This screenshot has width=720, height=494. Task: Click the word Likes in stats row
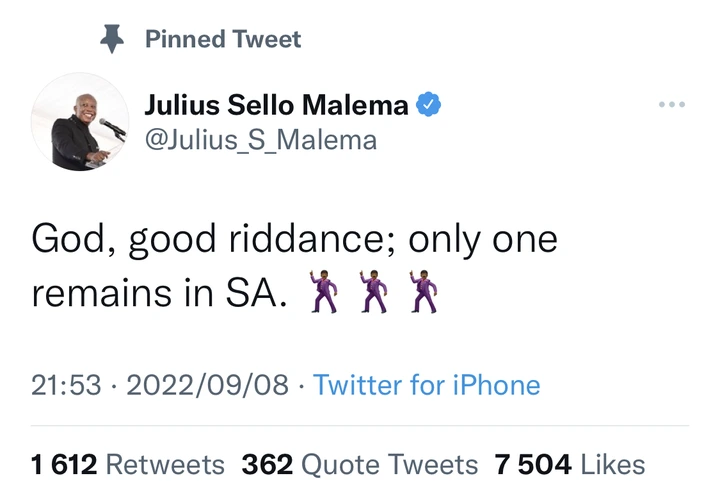(613, 464)
